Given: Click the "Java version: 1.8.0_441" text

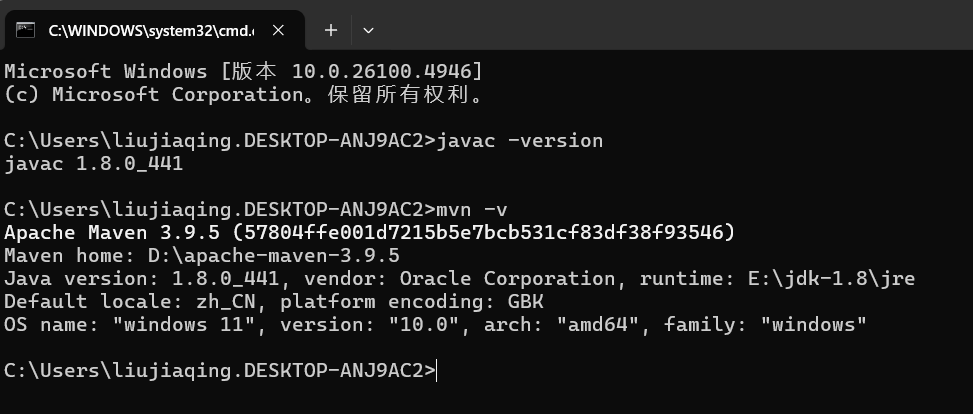Looking at the screenshot, I should [142, 279].
